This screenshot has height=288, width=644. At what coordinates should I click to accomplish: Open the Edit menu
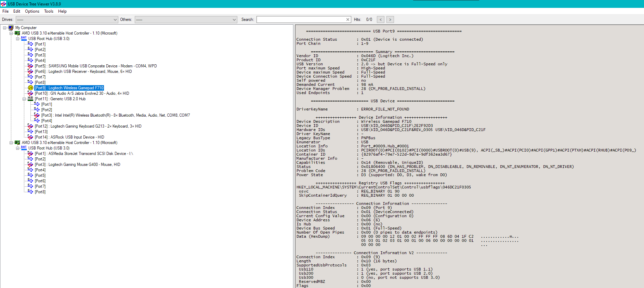pyautogui.click(x=17, y=11)
